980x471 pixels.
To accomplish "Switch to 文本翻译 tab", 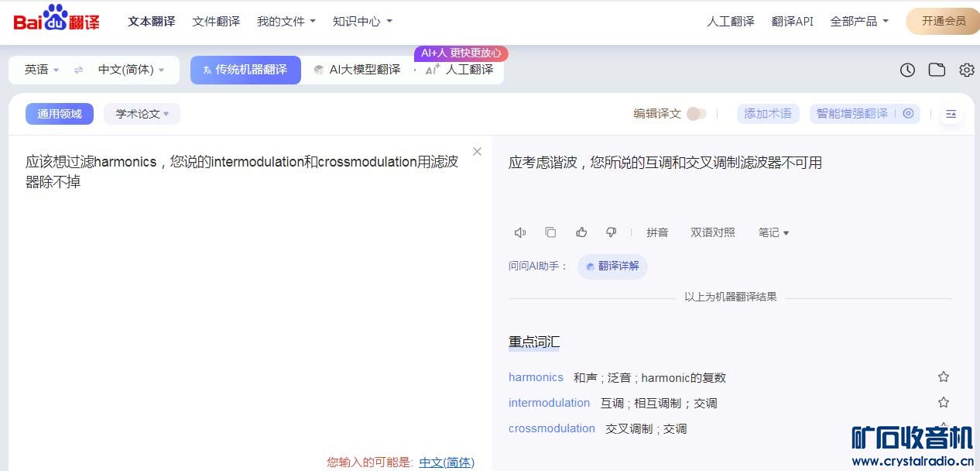I will pos(152,22).
